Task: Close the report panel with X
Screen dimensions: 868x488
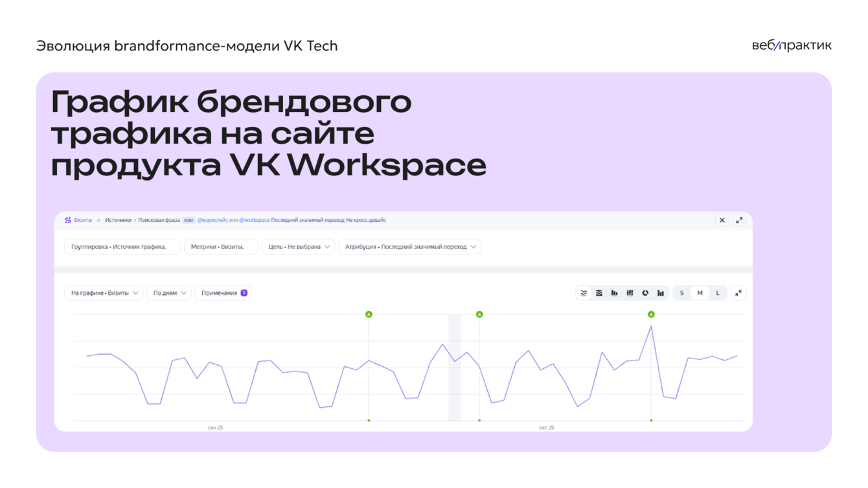Action: pos(722,220)
